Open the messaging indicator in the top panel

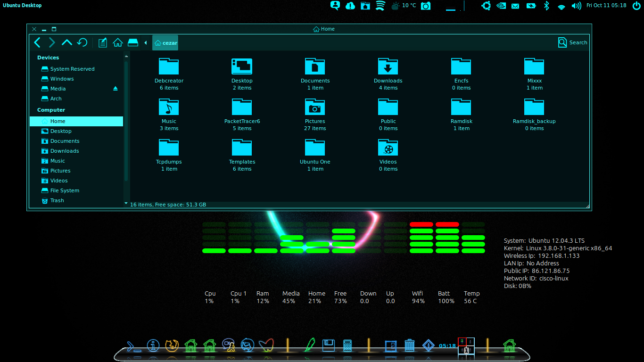[335, 6]
